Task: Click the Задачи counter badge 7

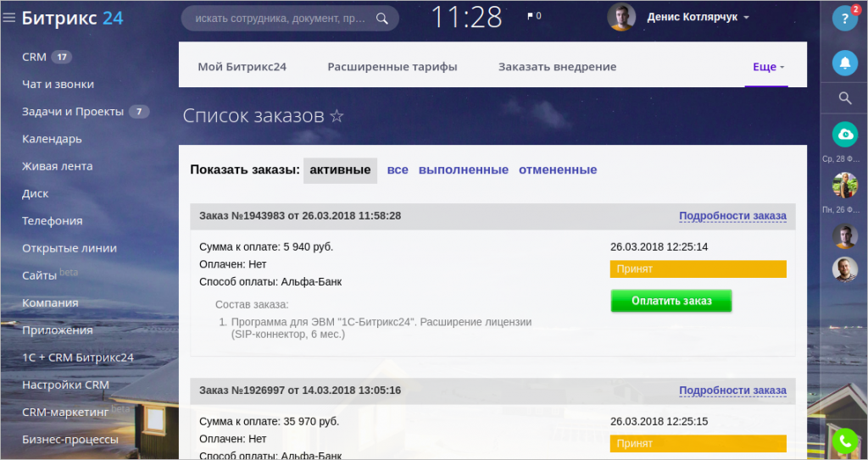Action: (139, 112)
